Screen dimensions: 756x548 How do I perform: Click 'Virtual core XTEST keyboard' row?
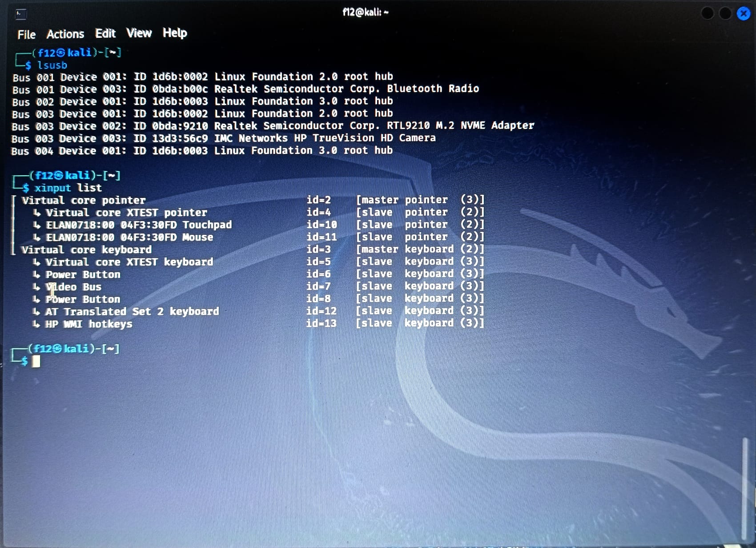(x=258, y=262)
